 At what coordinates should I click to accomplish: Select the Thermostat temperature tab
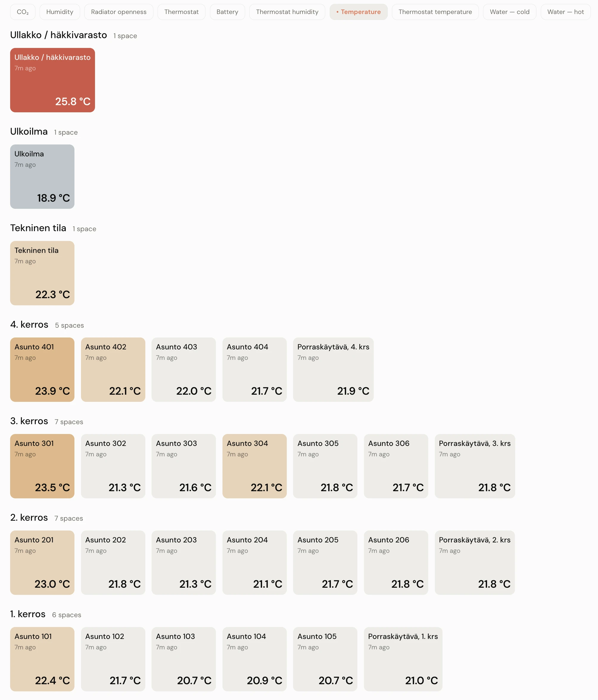[435, 12]
